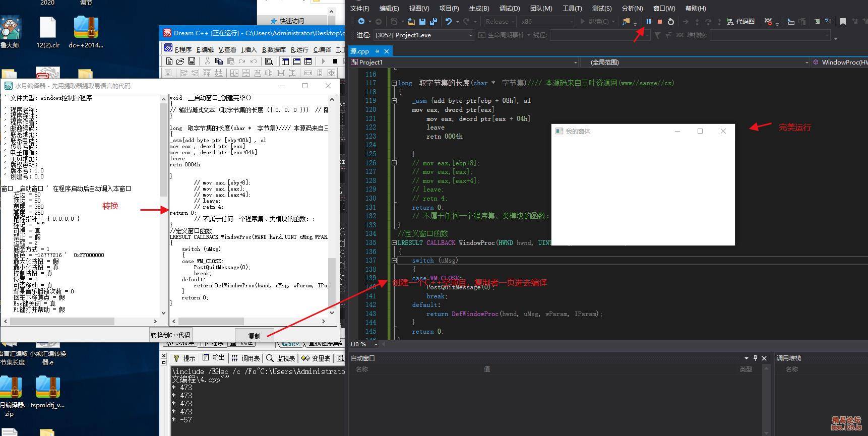The image size is (868, 436).
Task: Collapse the _asm block at line 119
Action: pyautogui.click(x=394, y=101)
